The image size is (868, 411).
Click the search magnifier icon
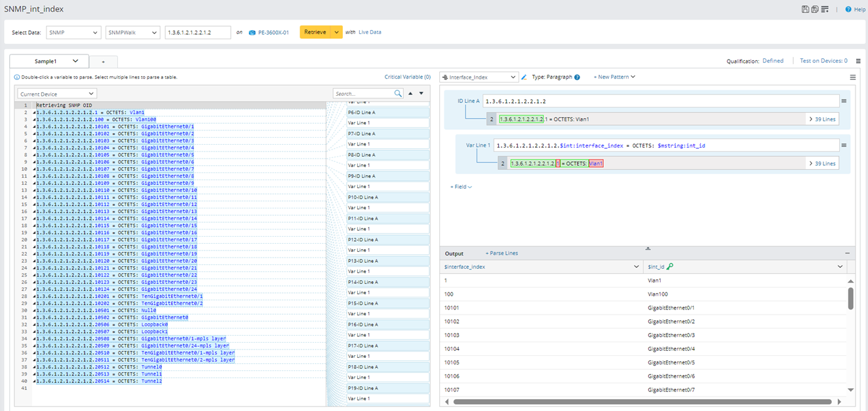[x=398, y=94]
